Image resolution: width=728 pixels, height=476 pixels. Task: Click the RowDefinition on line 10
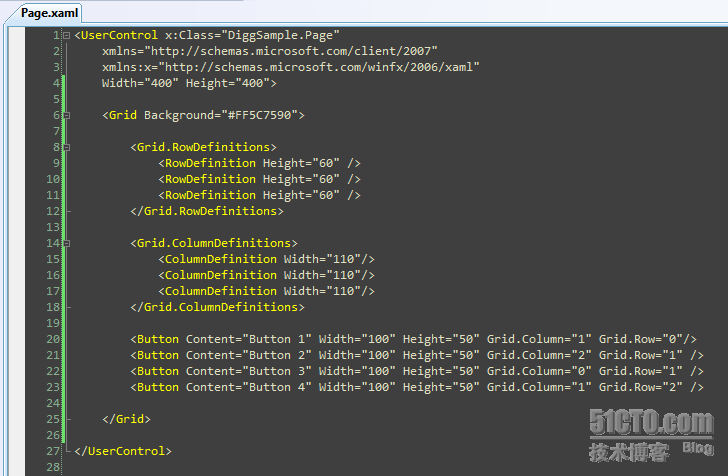click(260, 179)
